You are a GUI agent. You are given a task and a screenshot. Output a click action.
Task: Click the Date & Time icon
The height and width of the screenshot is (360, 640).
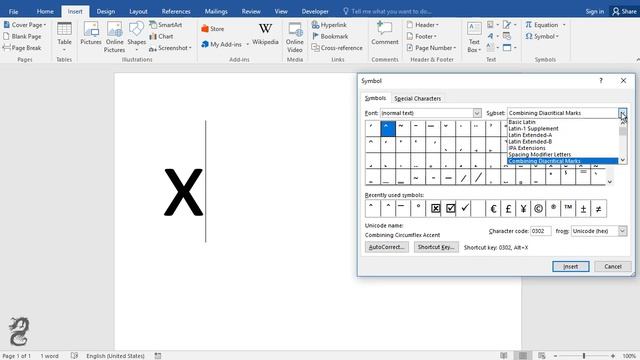click(x=507, y=36)
